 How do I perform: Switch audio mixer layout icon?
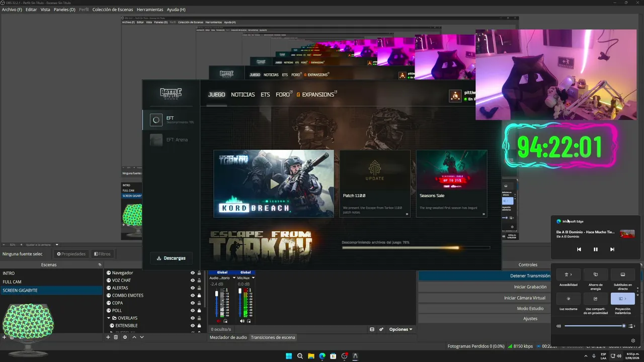coord(372,329)
